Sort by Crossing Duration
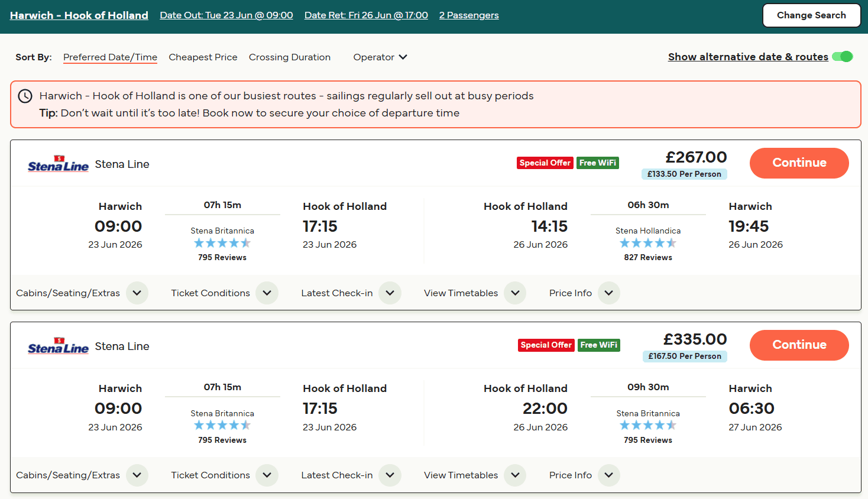Viewport: 868px width, 499px height. (x=290, y=57)
